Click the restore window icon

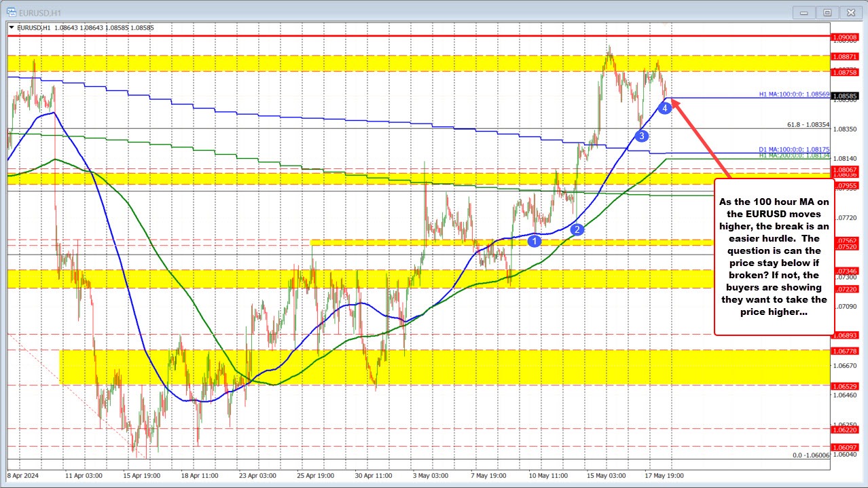pyautogui.click(x=827, y=12)
